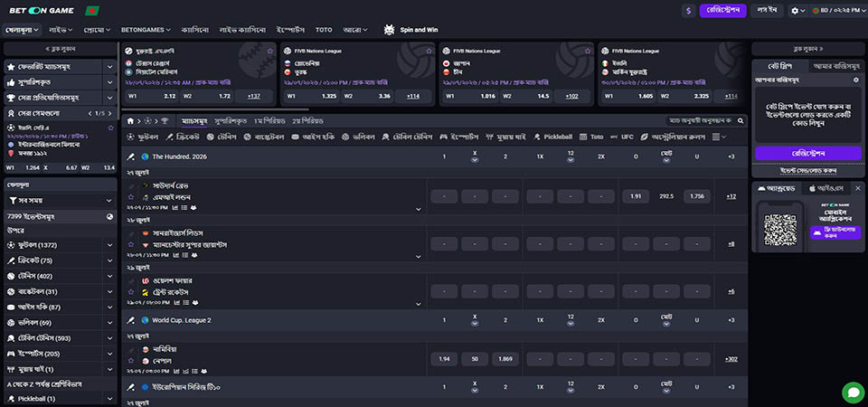
Task: Collapse the right block panel
Action: pyautogui.click(x=808, y=49)
